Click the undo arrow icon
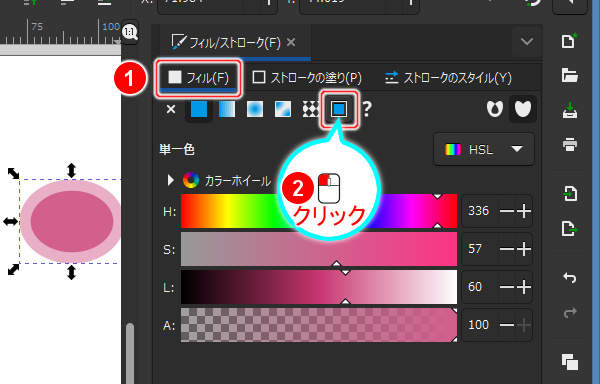The height and width of the screenshot is (384, 600). point(569,277)
